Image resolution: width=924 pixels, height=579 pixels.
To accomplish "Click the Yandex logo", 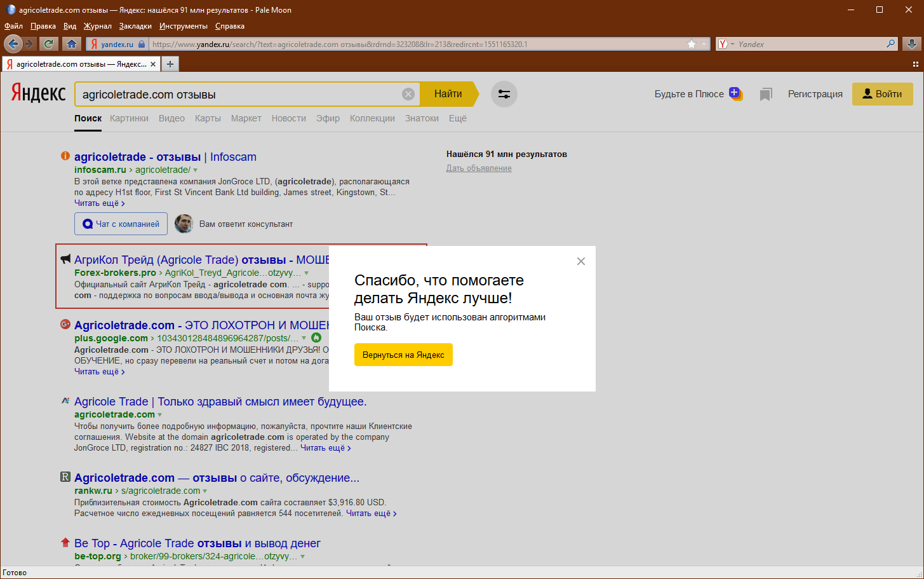I will pos(39,93).
